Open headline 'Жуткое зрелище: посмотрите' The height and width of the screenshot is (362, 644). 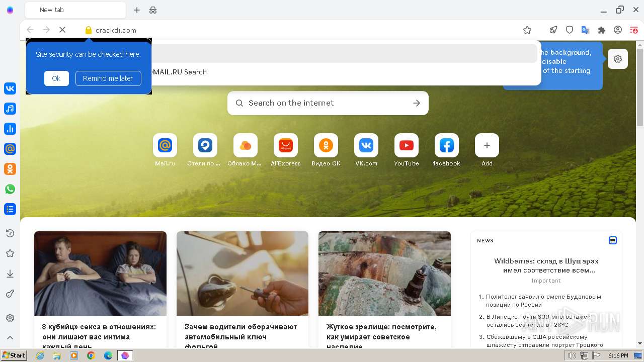click(381, 336)
